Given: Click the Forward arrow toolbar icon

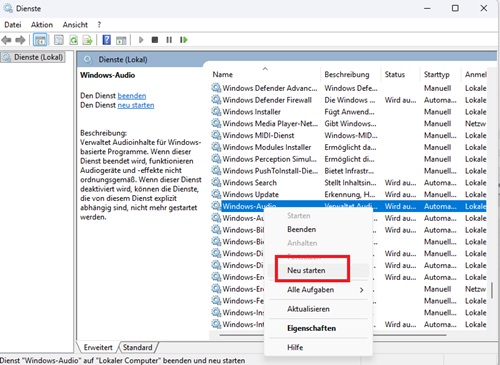Looking at the screenshot, I should point(20,40).
